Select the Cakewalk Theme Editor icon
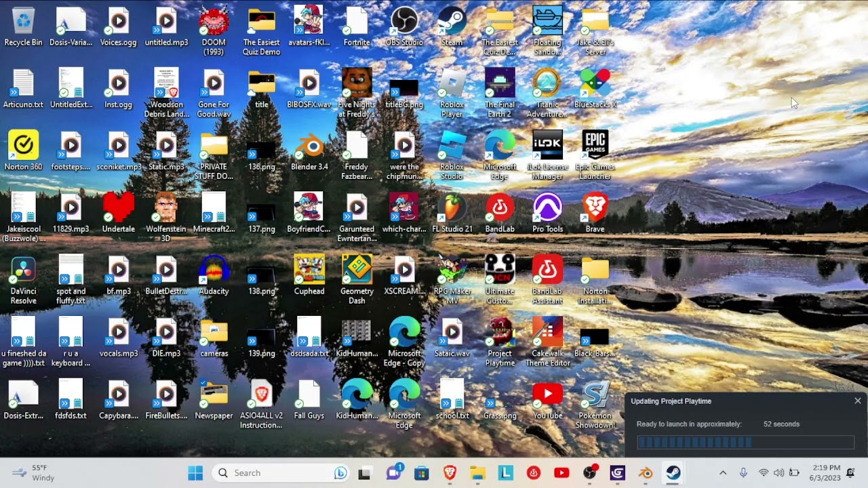The width and height of the screenshot is (868, 488). (547, 343)
